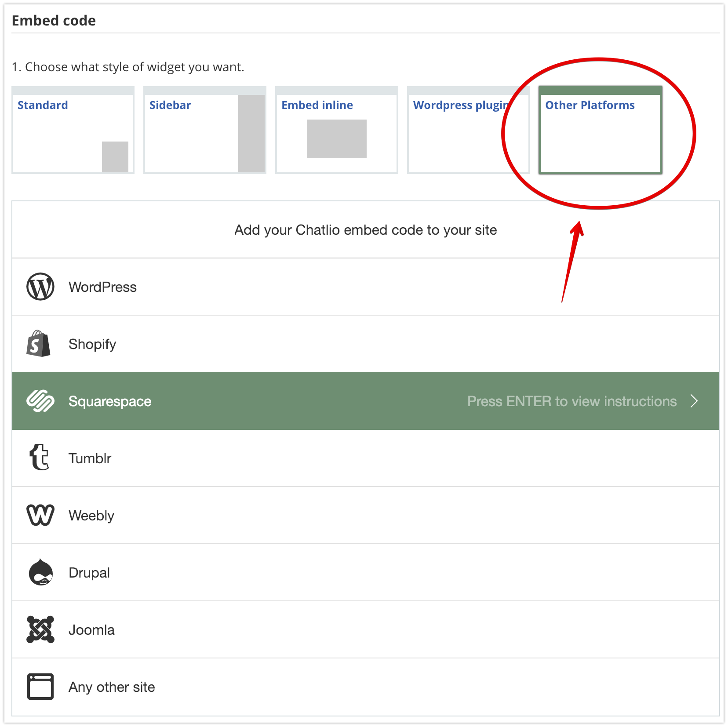Click the Embed inline label link
Image resolution: width=728 pixels, height=727 pixels.
pos(317,105)
